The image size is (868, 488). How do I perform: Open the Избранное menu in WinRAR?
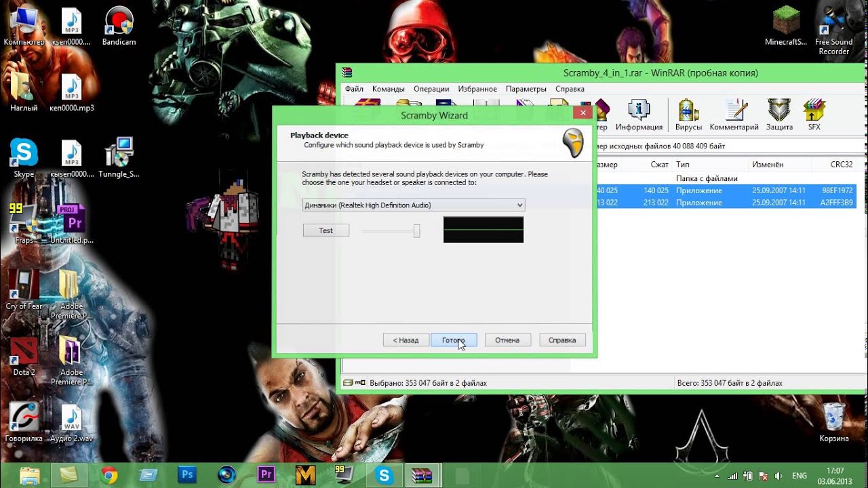pos(477,89)
